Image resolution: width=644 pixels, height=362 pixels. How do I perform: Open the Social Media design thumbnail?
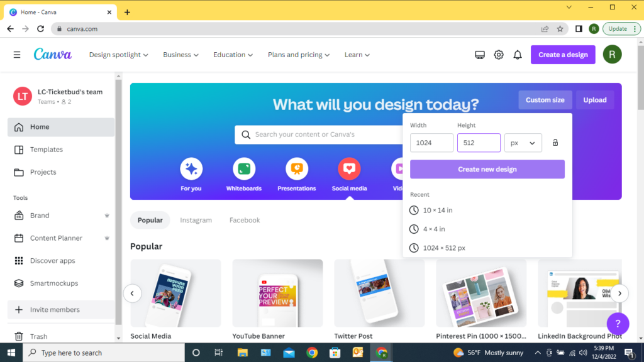click(x=176, y=293)
